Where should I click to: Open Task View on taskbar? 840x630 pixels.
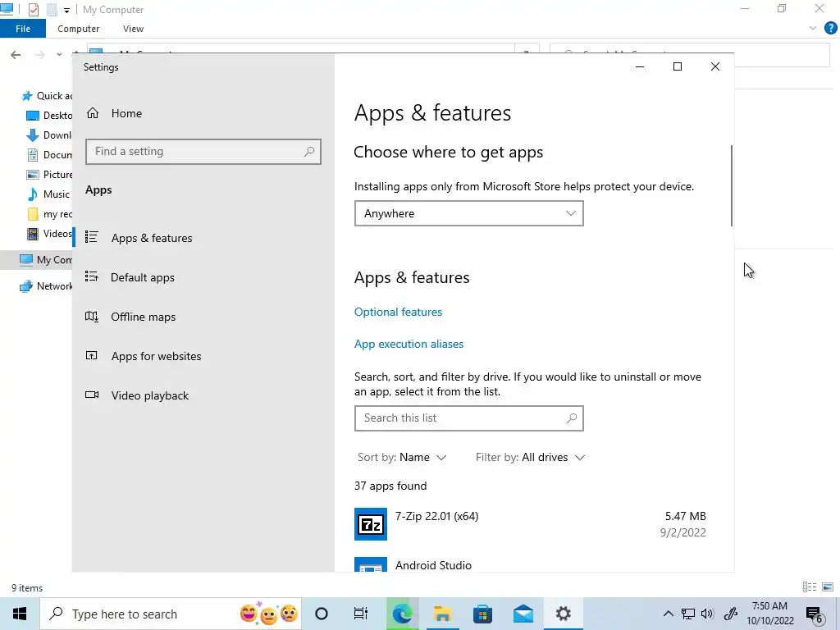(x=361, y=614)
